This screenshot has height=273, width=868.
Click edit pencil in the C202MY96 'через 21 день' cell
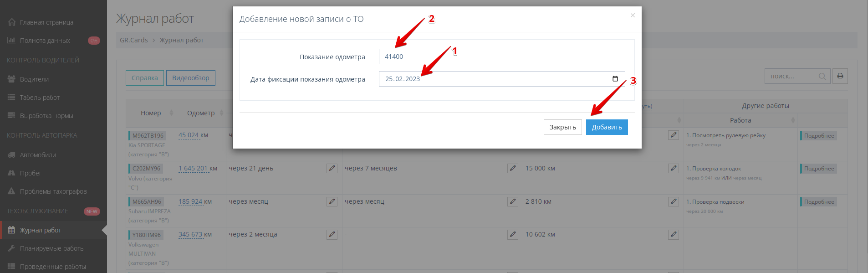pyautogui.click(x=332, y=169)
